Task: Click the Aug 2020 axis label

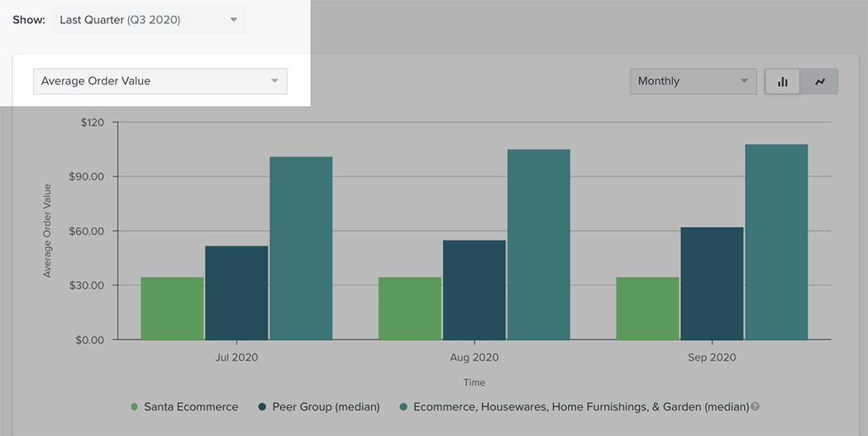Action: click(x=475, y=357)
